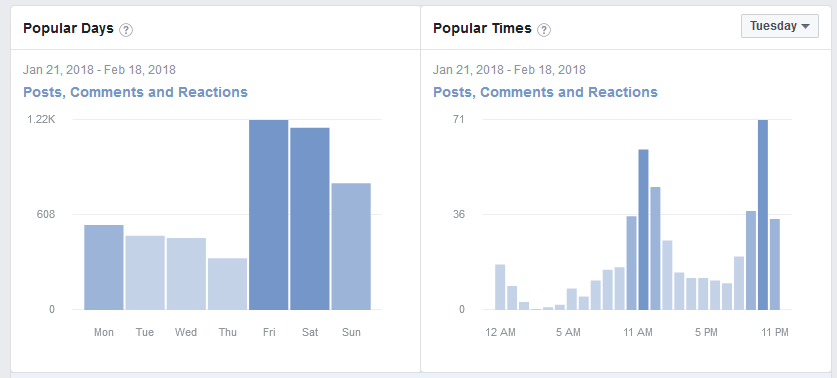Click the Popular Times heading
Viewport: 837px width, 378px height.
coord(482,28)
